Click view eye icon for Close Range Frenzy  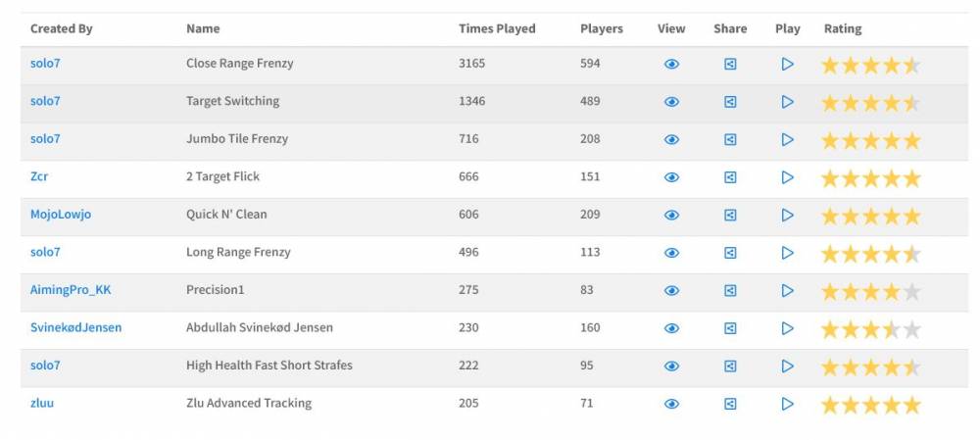pos(671,65)
